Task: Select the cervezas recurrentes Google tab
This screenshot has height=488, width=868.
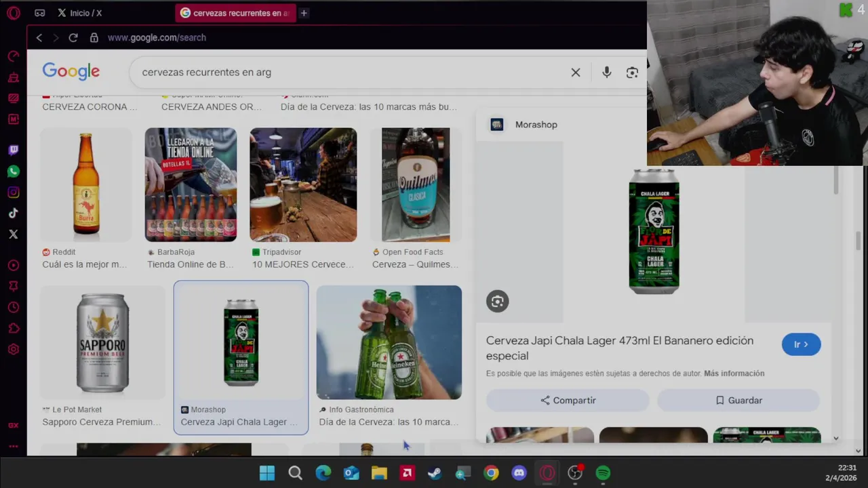Action: click(235, 13)
